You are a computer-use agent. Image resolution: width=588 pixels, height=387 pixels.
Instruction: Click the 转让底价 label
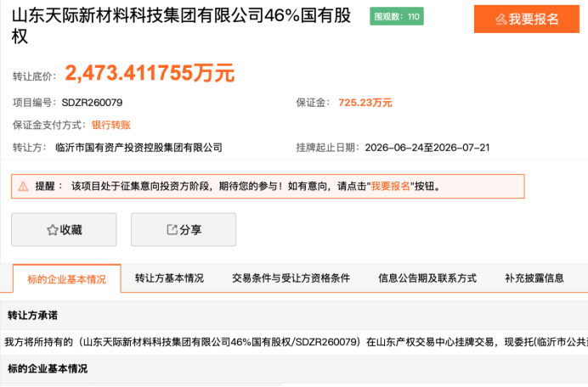[34, 76]
